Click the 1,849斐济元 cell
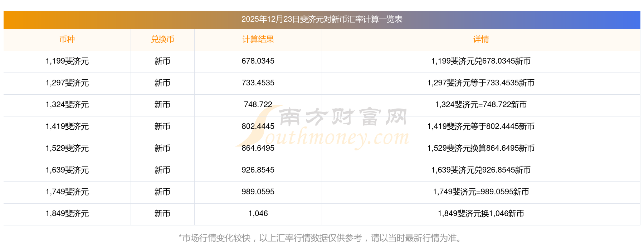 (x=67, y=214)
